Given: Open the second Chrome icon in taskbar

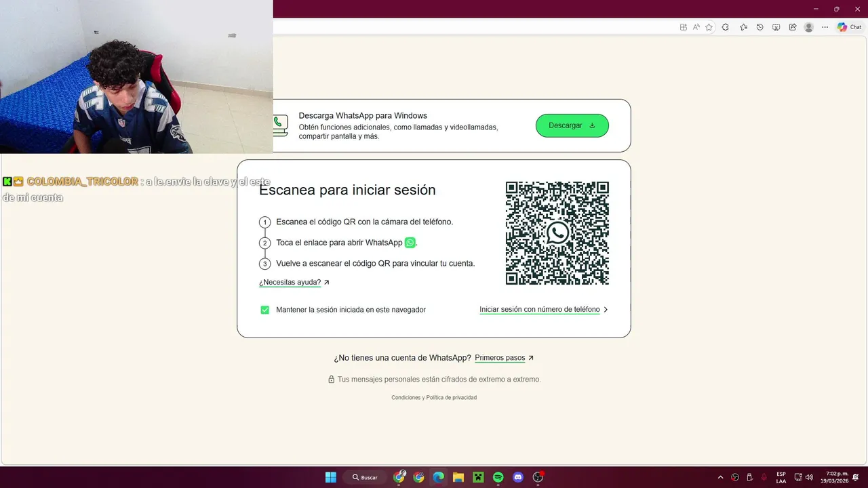Looking at the screenshot, I should [419, 477].
